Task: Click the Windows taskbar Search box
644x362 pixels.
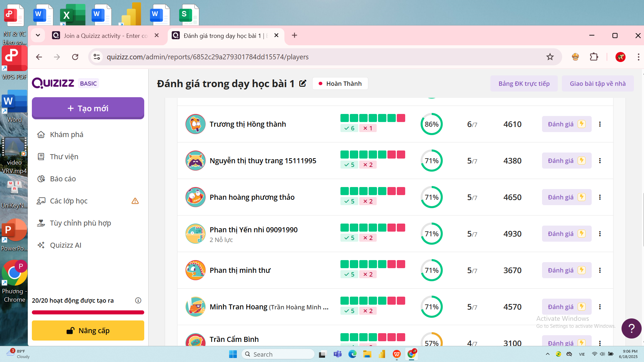Action: pyautogui.click(x=278, y=354)
